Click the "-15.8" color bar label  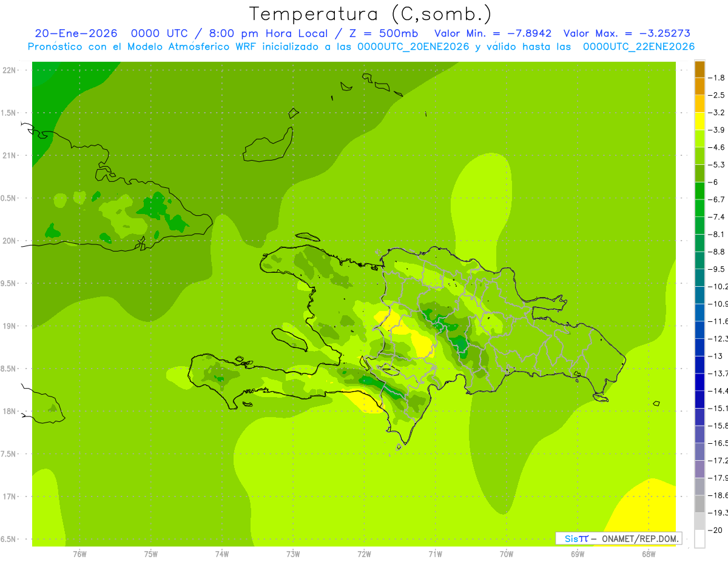point(718,426)
